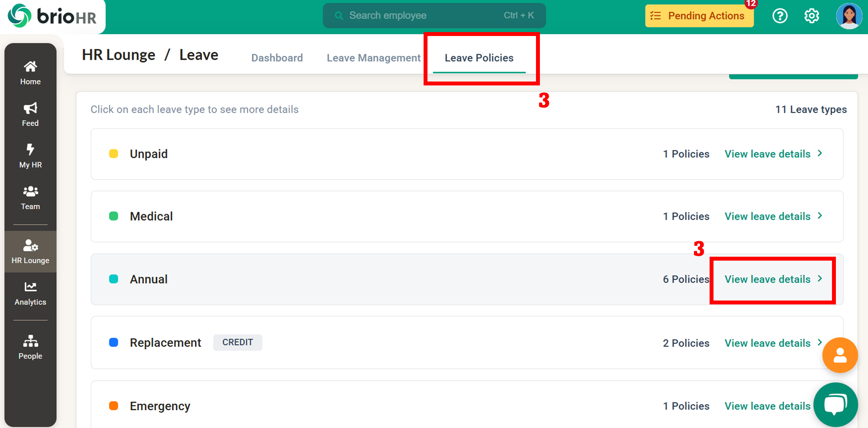Open the chat support bubble

(x=835, y=404)
